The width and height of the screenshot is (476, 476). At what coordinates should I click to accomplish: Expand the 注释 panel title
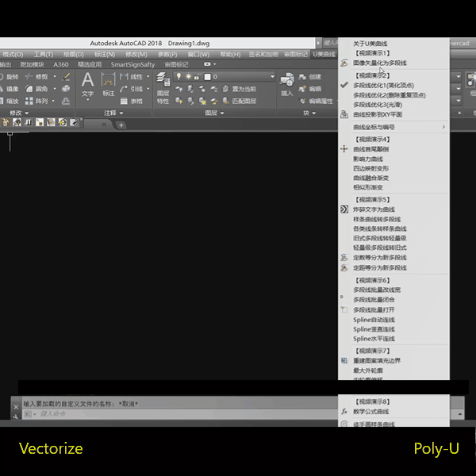(x=113, y=113)
